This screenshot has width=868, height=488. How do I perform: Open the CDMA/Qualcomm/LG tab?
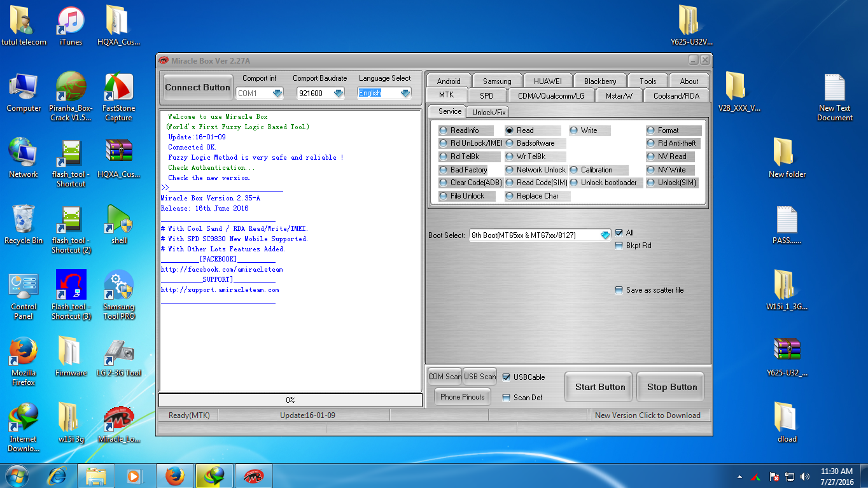551,95
